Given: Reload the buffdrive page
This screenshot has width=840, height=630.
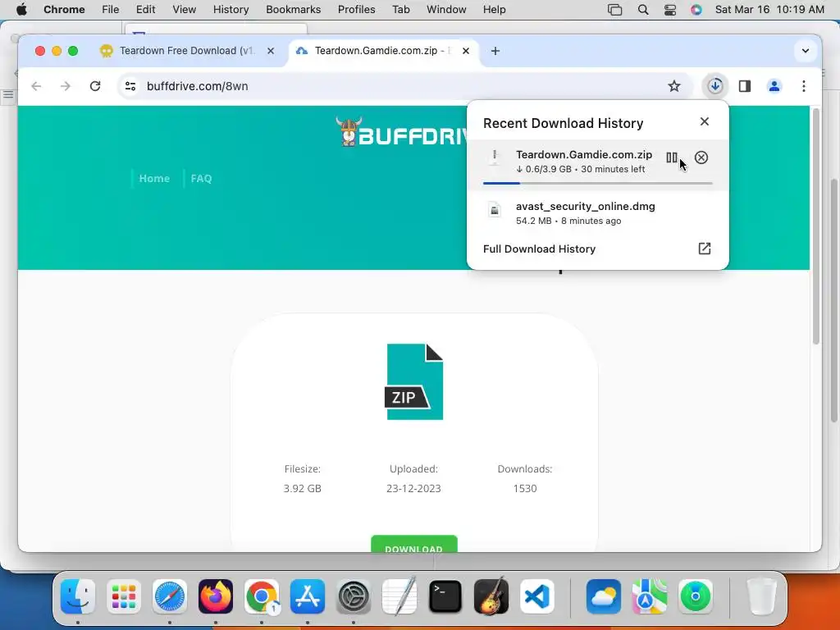Looking at the screenshot, I should pos(95,85).
